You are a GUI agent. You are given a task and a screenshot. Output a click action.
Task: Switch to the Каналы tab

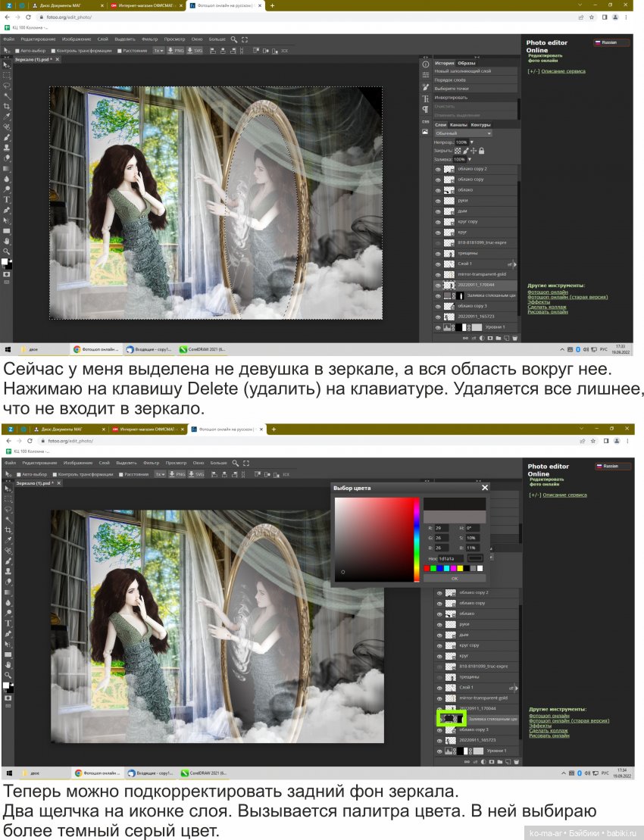pyautogui.click(x=458, y=125)
